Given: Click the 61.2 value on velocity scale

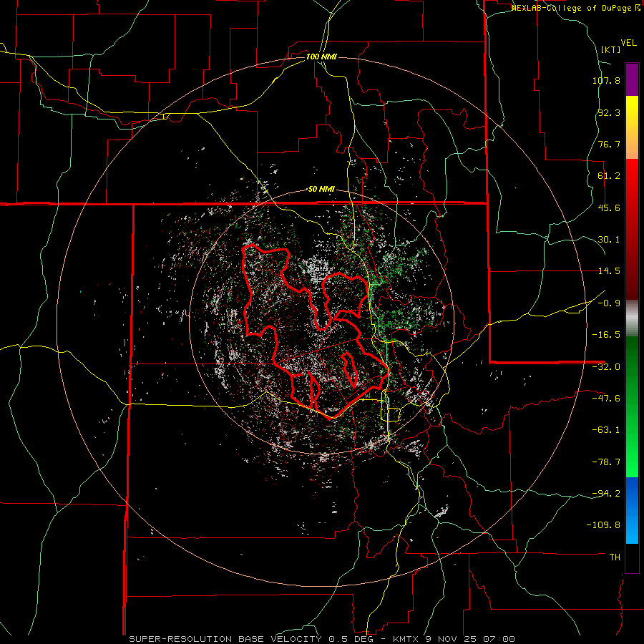Looking at the screenshot, I should [x=609, y=176].
